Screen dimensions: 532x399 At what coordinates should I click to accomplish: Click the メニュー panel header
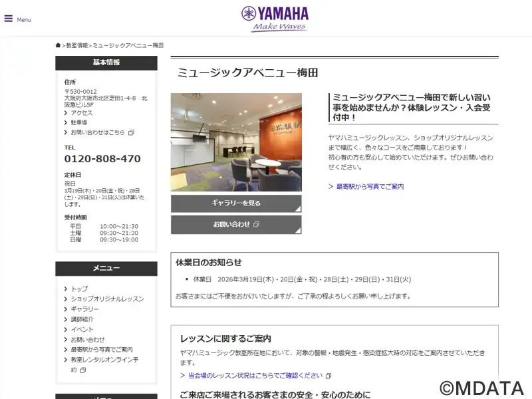(x=106, y=269)
